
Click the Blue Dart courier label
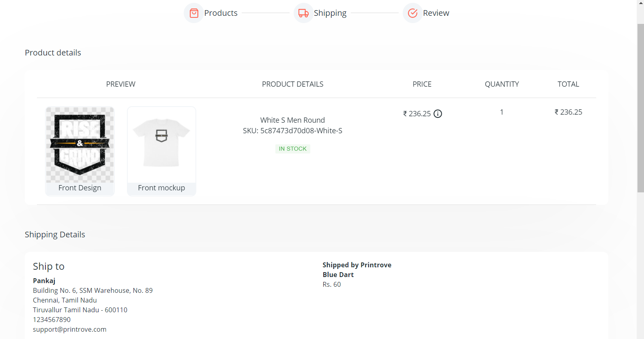point(338,275)
